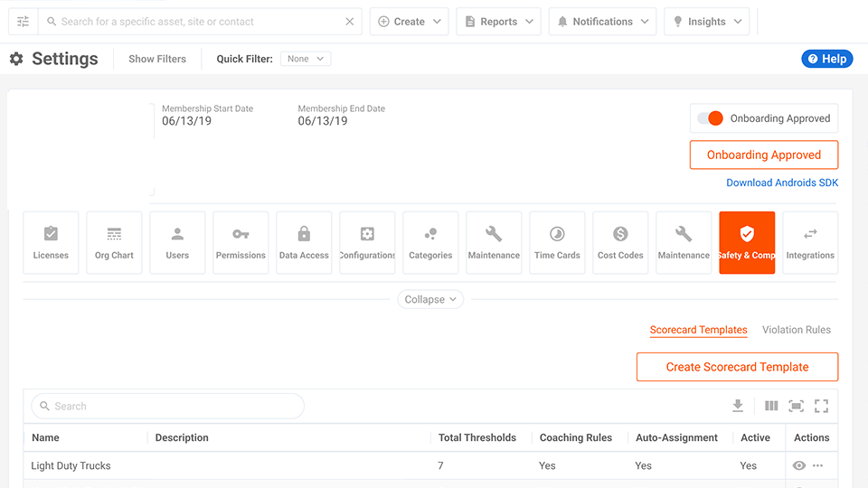Toggle fullscreen table view icon
The height and width of the screenshot is (488, 868).
pos(821,406)
